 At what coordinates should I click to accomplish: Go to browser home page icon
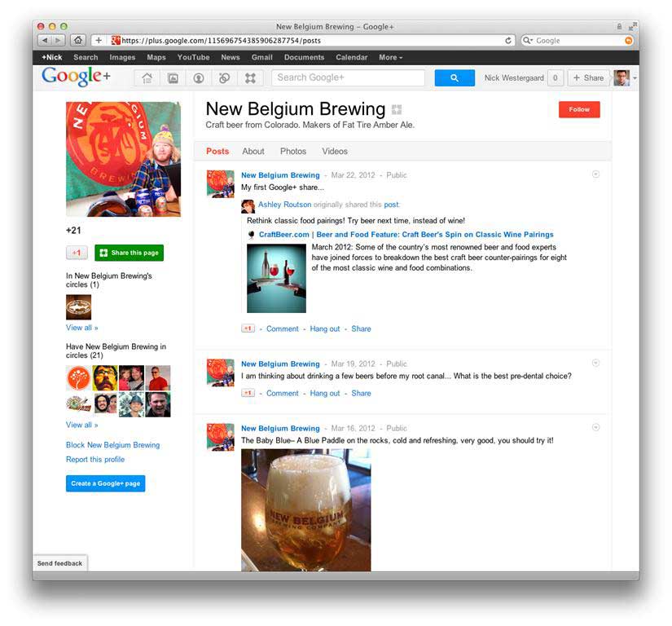(x=77, y=40)
